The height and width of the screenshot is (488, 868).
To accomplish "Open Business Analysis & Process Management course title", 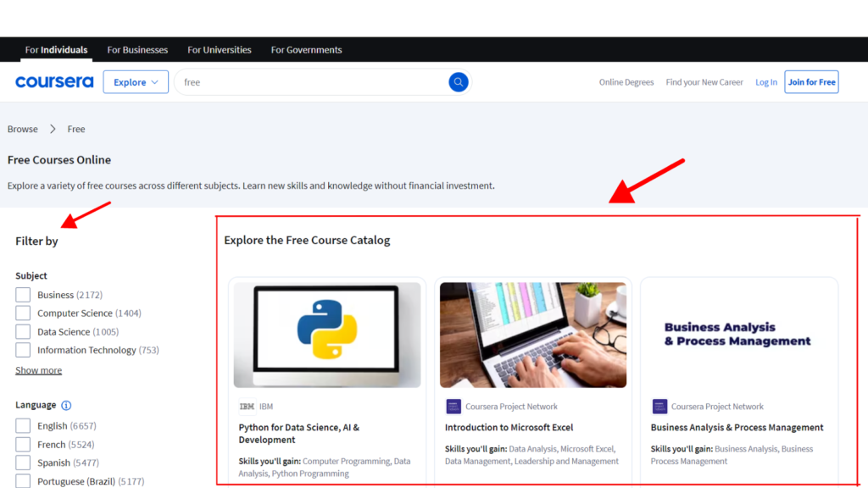I will coord(737,427).
